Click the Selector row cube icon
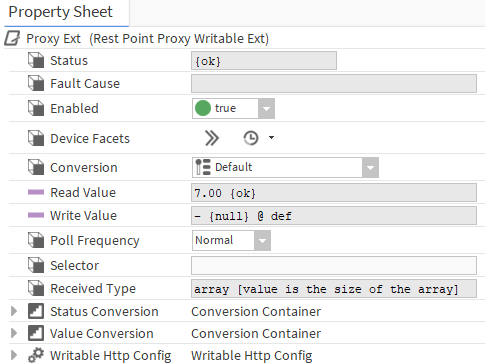485x364 pixels. (x=36, y=265)
